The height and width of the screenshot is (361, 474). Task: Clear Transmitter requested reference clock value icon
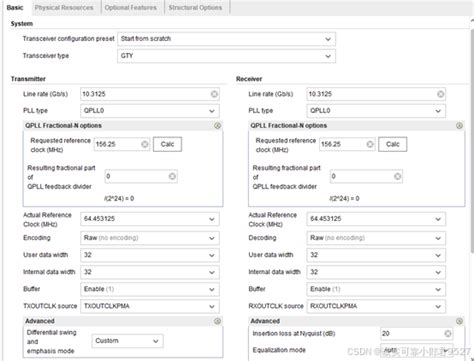(x=145, y=144)
